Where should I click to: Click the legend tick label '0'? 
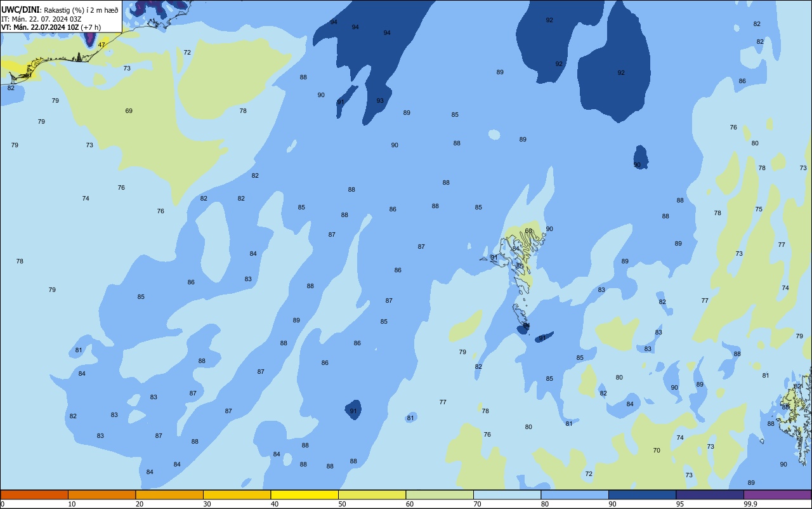coord(3,504)
